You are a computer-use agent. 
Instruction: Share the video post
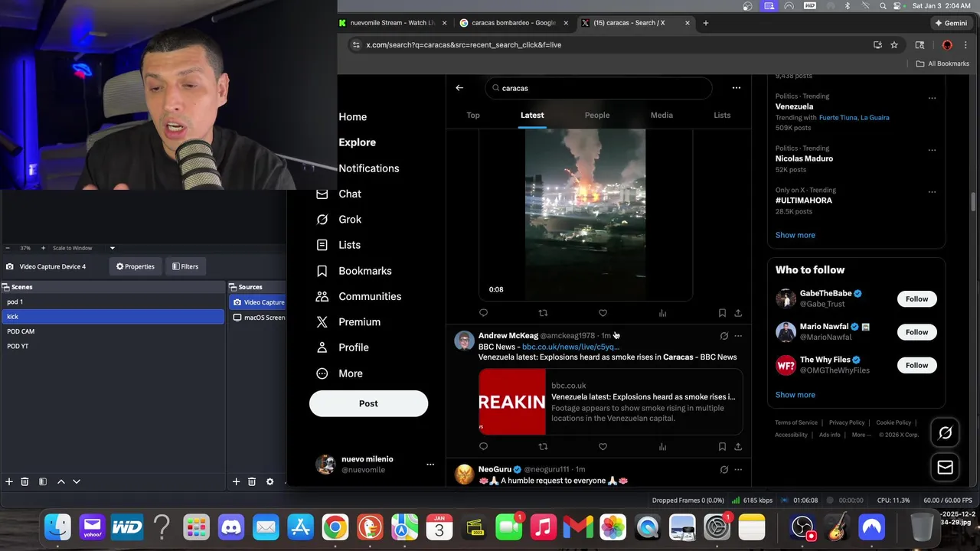738,313
